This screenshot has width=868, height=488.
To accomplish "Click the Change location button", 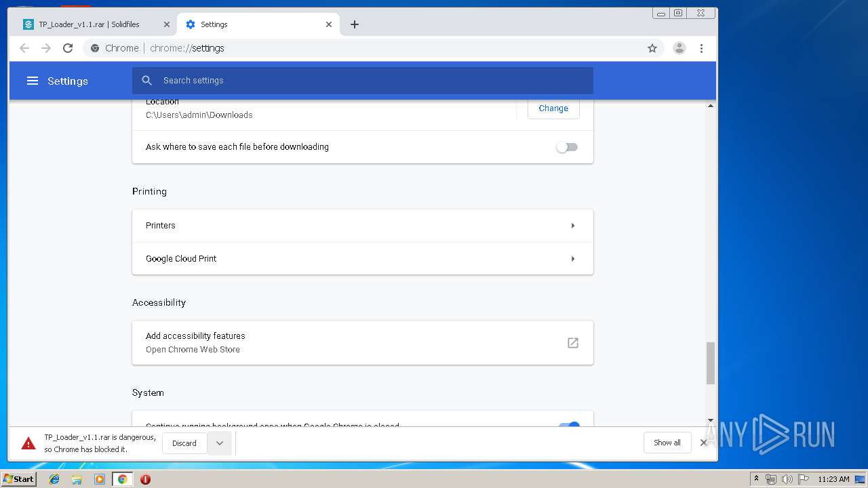I will pos(553,108).
